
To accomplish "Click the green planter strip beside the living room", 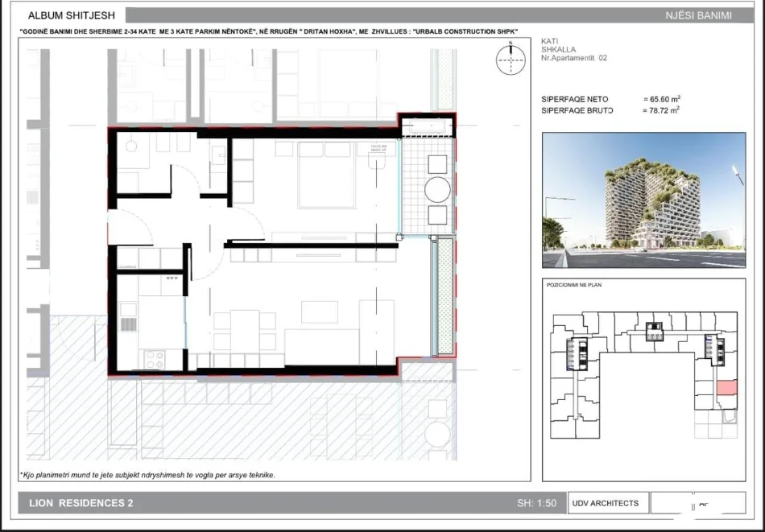I will point(445,296).
